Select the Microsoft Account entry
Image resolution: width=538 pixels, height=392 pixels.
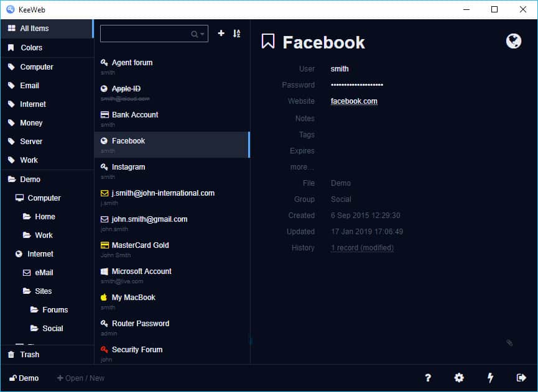(172, 275)
